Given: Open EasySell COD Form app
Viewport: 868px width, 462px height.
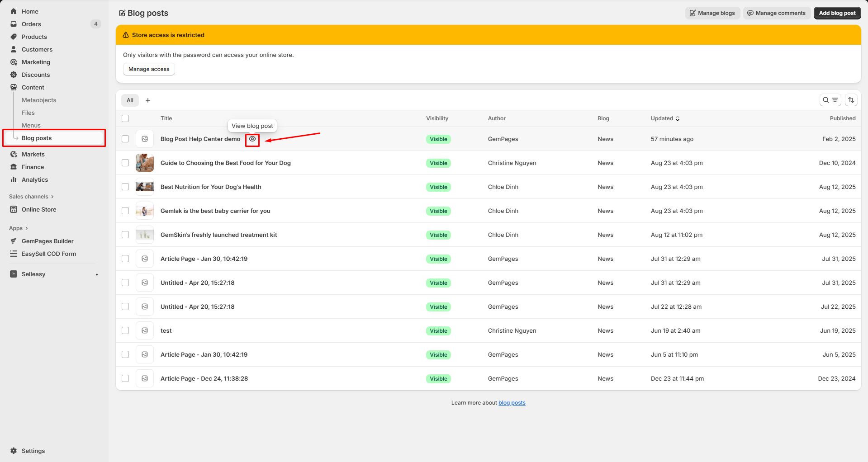Looking at the screenshot, I should (x=48, y=254).
